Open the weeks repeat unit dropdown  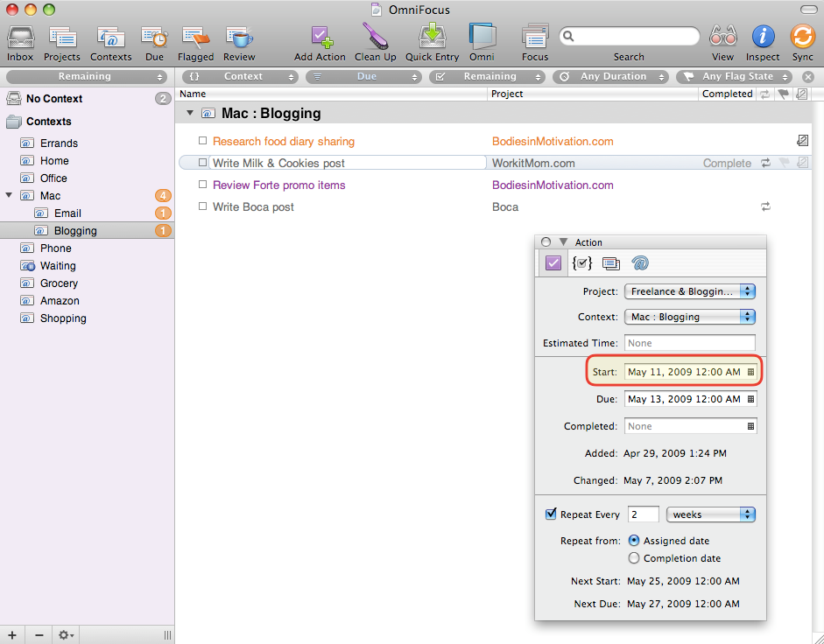(710, 514)
